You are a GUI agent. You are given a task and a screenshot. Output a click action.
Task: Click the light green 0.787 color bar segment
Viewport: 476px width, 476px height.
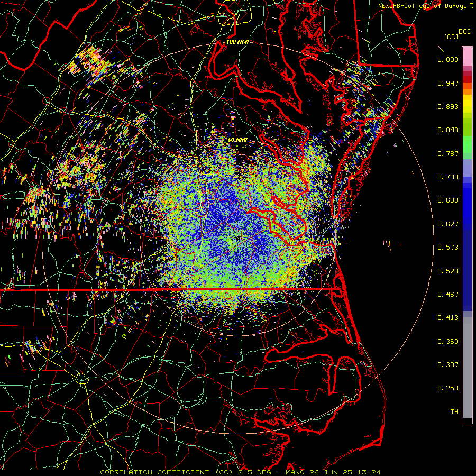[x=467, y=147]
